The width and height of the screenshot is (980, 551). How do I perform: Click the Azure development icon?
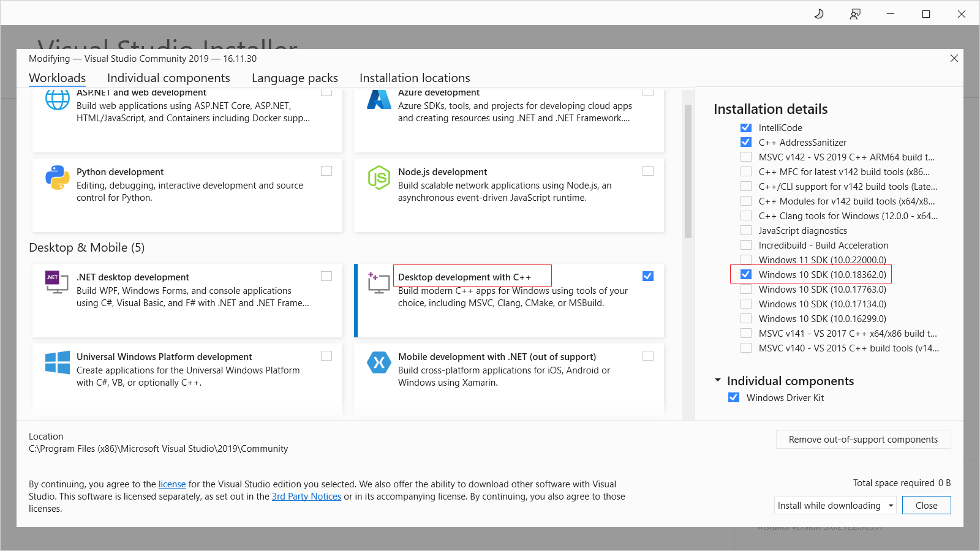point(379,99)
